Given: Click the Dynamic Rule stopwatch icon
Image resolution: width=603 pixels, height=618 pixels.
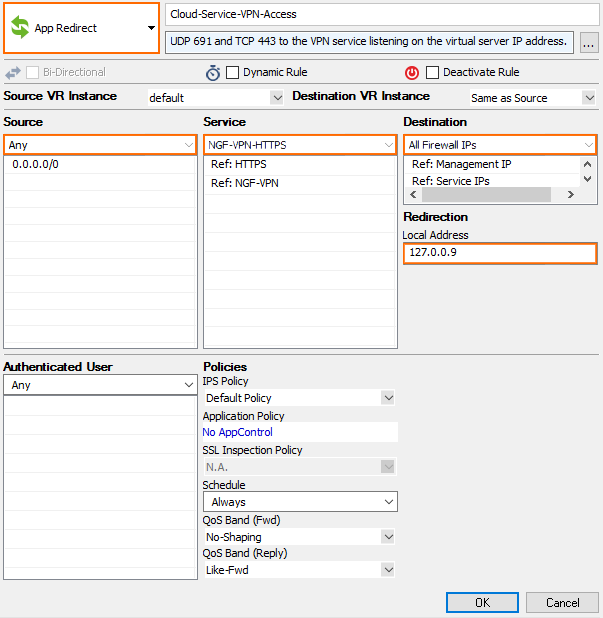Looking at the screenshot, I should 213,73.
